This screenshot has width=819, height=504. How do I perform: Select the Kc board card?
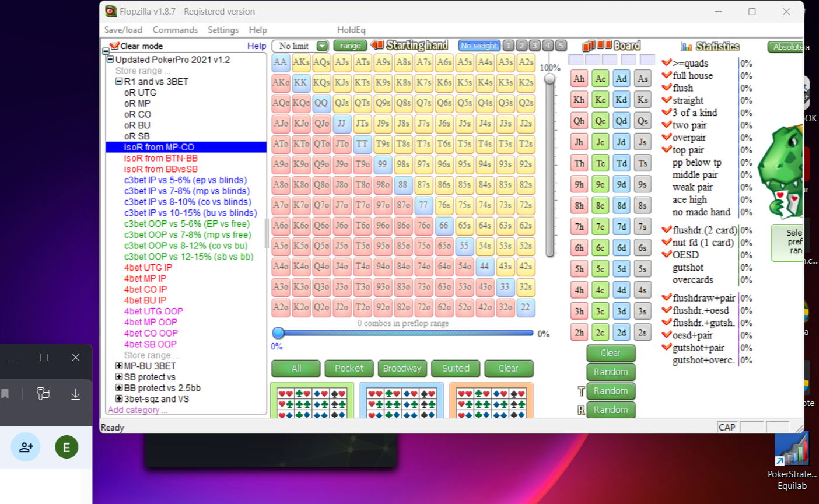[x=600, y=100]
